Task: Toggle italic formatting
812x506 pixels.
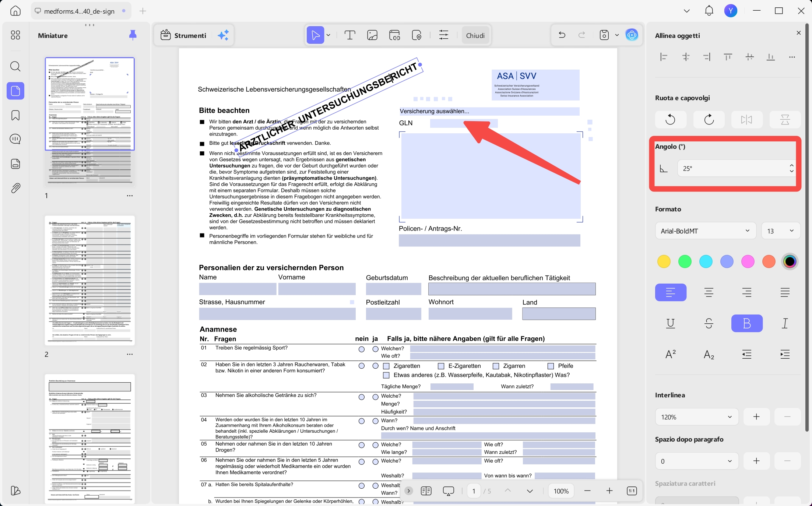Action: [x=785, y=323]
